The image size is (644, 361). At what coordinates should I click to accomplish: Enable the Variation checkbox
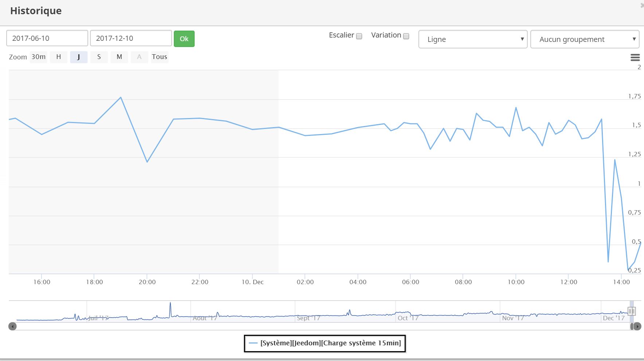(x=406, y=36)
